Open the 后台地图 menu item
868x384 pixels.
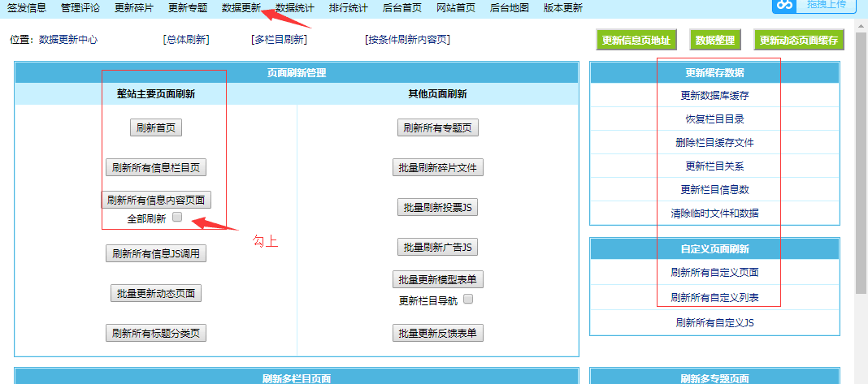(510, 8)
